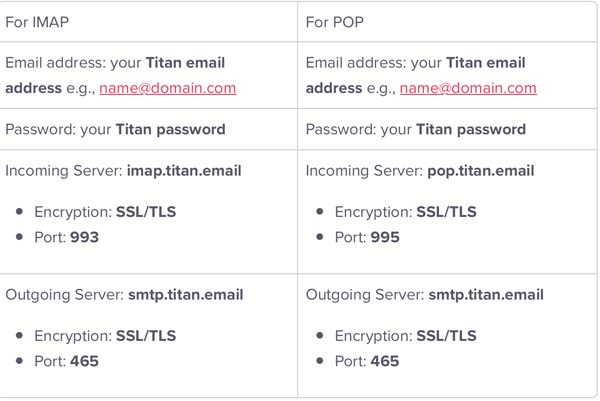The width and height of the screenshot is (600, 401).
Task: Click port 465 under IMAP outgoing server
Action: [x=85, y=361]
